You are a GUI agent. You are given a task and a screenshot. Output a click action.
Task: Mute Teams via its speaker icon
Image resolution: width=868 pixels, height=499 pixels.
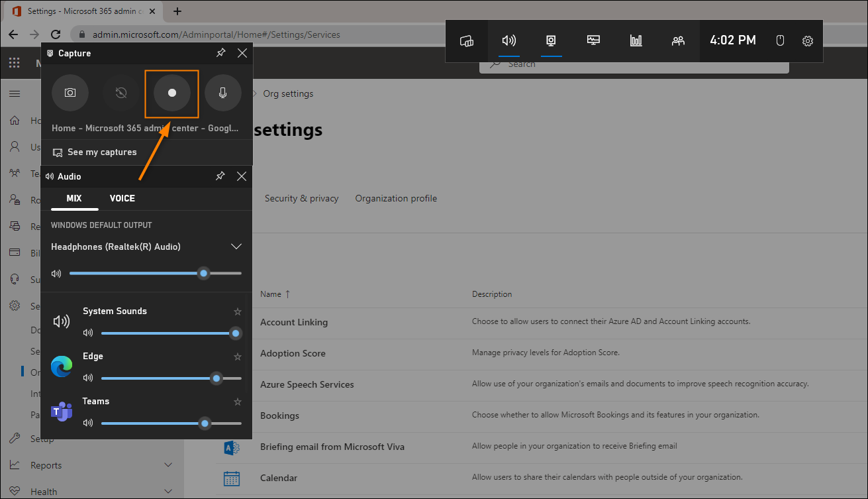pyautogui.click(x=88, y=423)
